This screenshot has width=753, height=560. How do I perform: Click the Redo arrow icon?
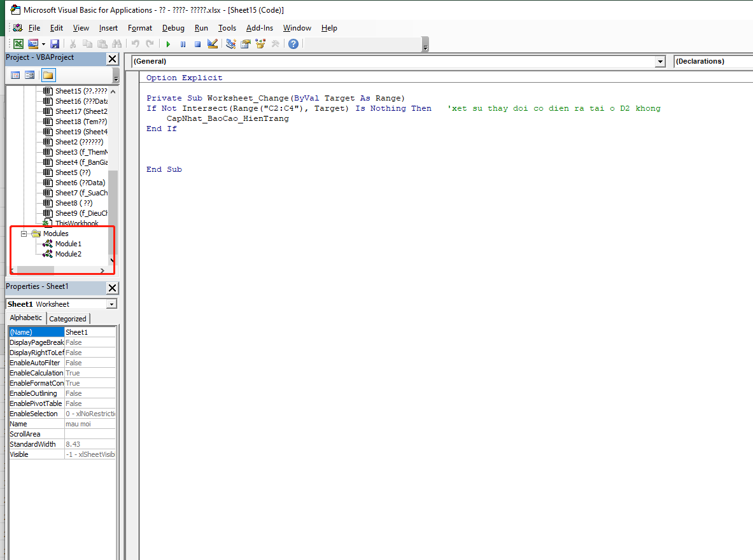pos(150,44)
